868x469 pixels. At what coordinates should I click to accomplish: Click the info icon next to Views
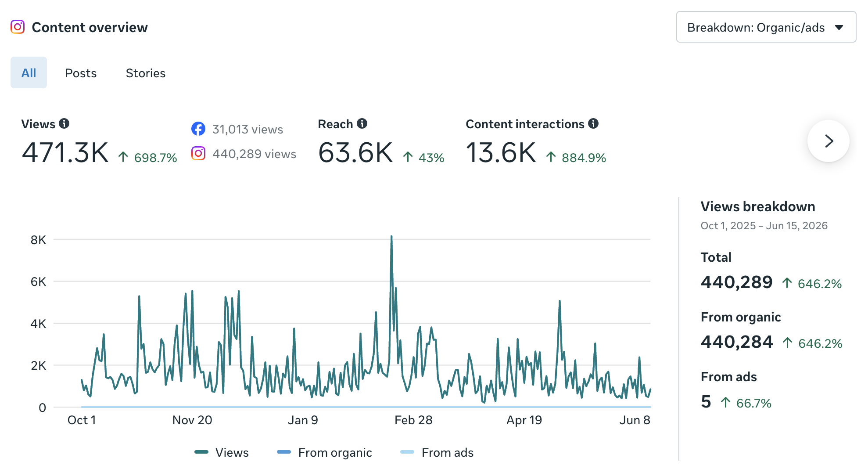click(x=64, y=124)
